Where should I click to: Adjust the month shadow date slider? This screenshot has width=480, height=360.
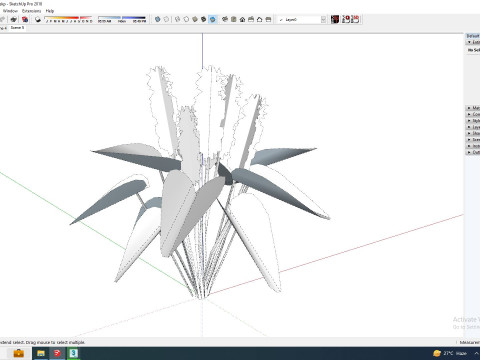click(68, 19)
